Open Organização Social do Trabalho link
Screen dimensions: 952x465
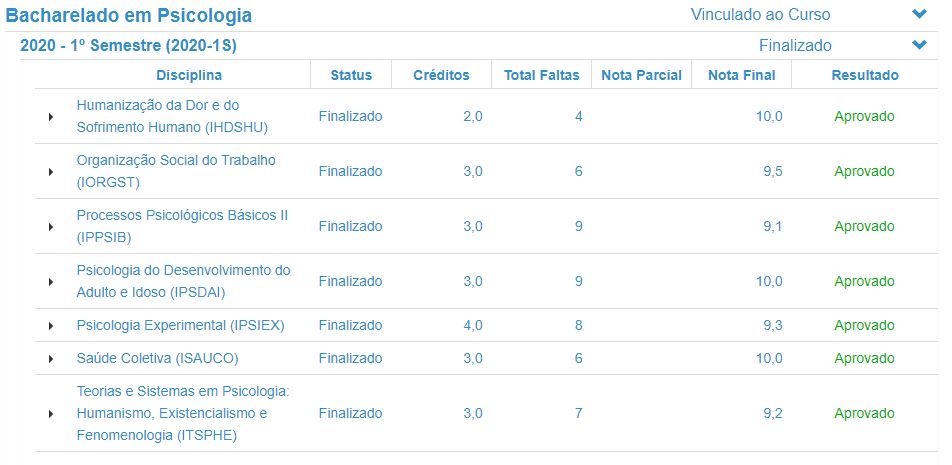[x=176, y=171]
